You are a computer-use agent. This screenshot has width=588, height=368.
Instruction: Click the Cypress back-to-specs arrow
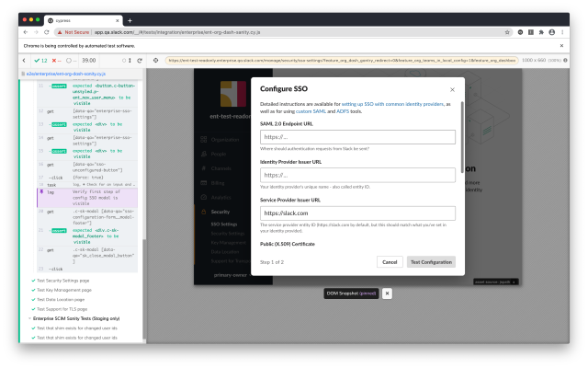coord(24,61)
